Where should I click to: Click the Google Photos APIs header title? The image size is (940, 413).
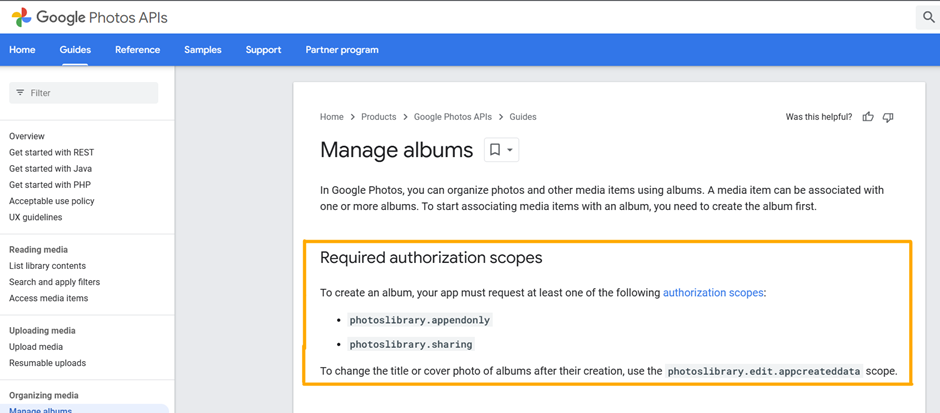pyautogui.click(x=102, y=17)
